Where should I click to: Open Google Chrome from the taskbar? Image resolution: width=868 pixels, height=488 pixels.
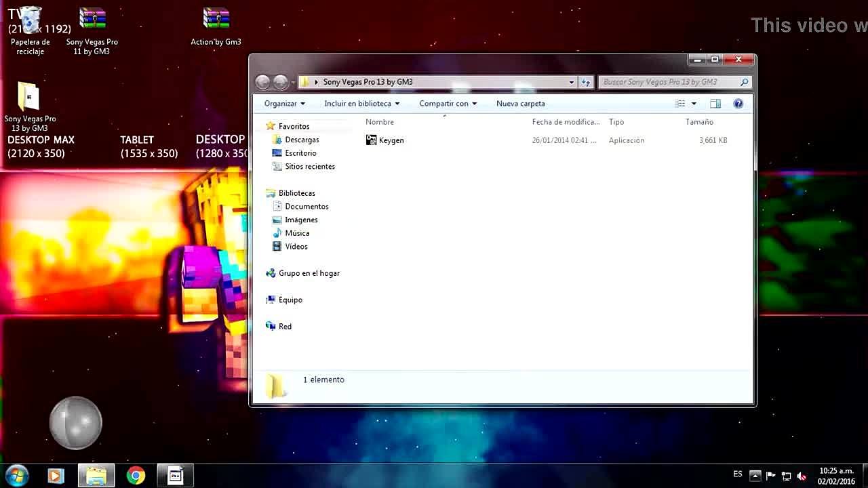pos(136,476)
